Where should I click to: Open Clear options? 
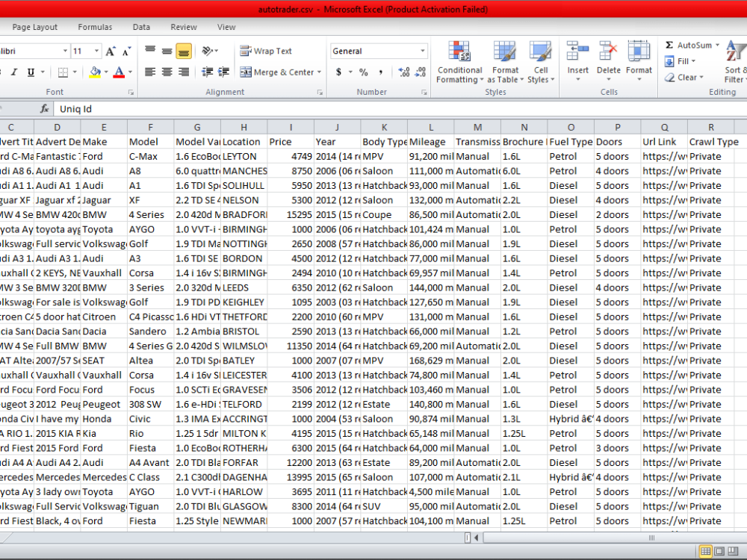684,78
